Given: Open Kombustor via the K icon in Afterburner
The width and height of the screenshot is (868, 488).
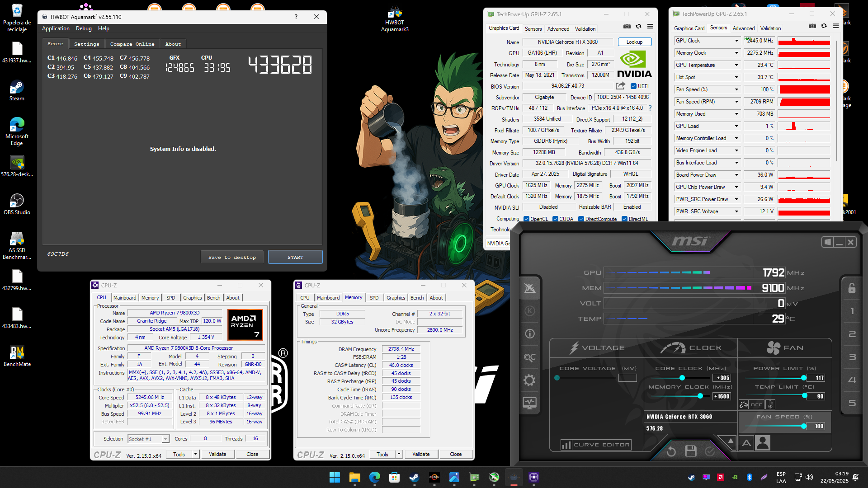Looking at the screenshot, I should tap(530, 311).
